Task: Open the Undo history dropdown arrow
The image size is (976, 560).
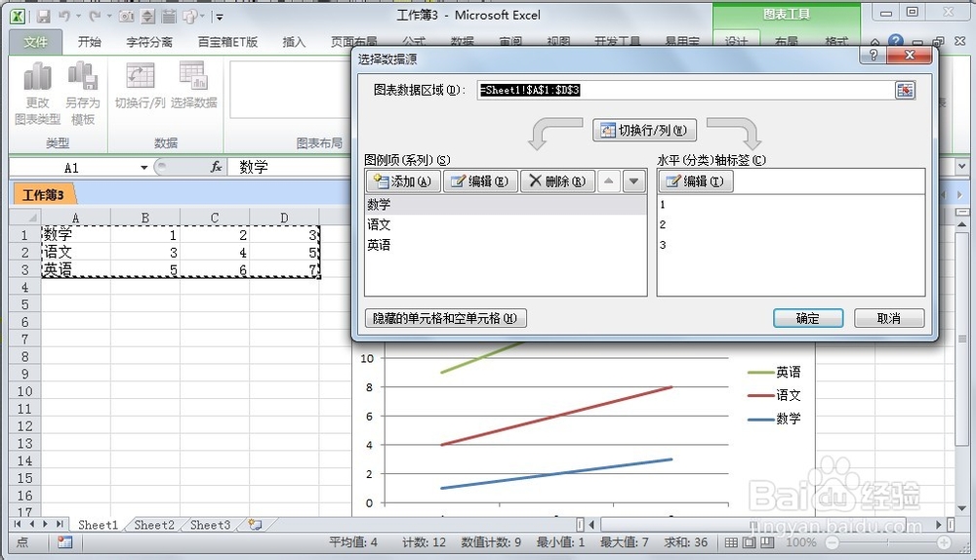Action: (x=78, y=17)
